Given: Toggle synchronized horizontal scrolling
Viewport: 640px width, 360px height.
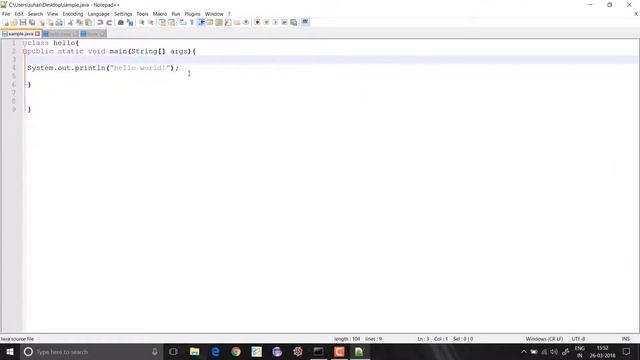Looking at the screenshot, I should point(171,22).
